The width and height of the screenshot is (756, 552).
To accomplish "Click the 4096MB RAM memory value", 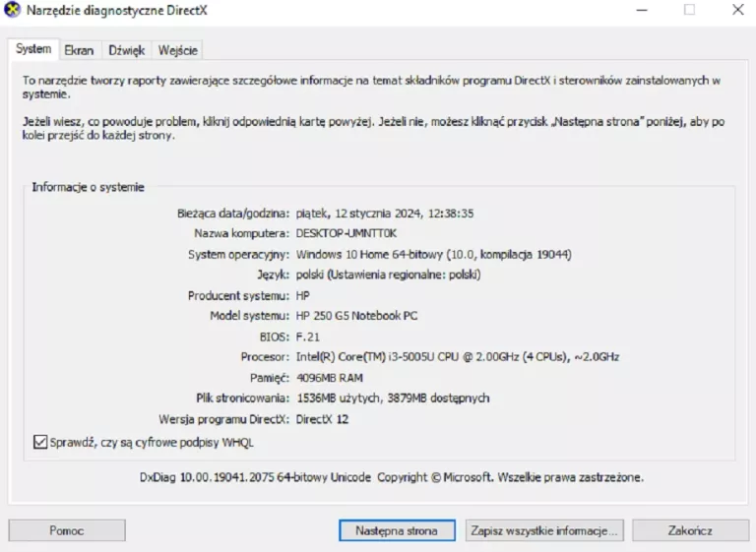I will (330, 378).
